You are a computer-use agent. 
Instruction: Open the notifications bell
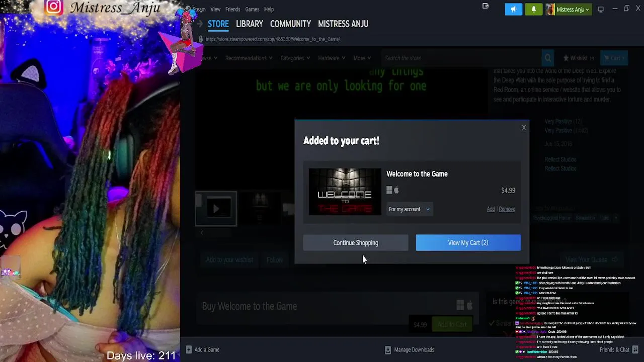(534, 10)
